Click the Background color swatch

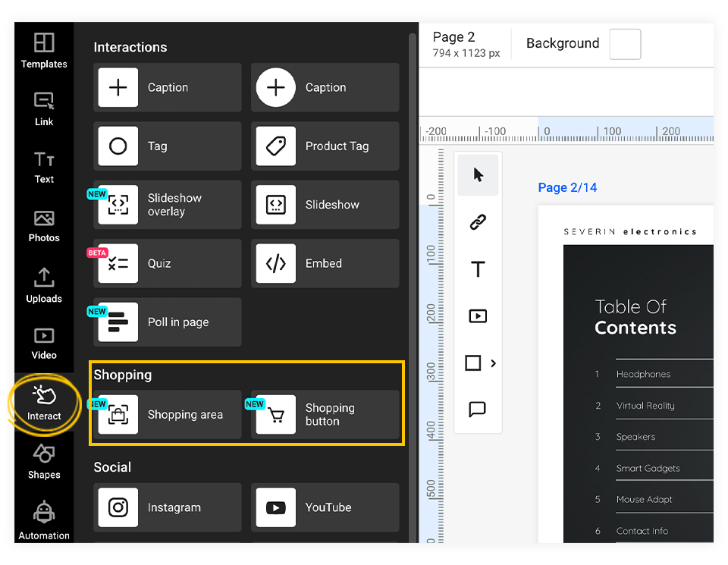pos(625,44)
